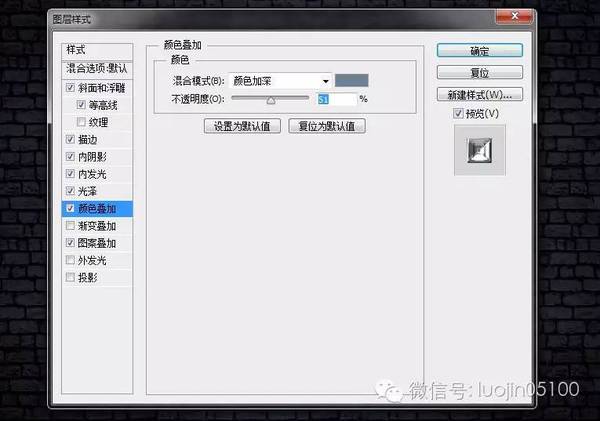Confirm with the 确定 button
Image resolution: width=600 pixels, height=421 pixels.
point(479,51)
